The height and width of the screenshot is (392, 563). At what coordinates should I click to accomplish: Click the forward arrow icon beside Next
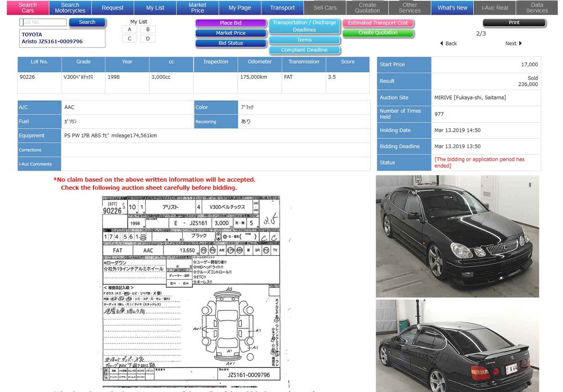(520, 44)
